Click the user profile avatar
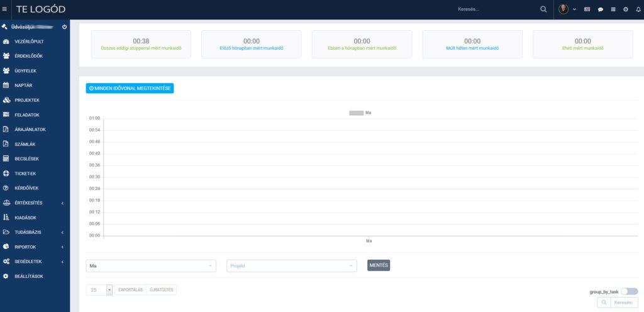This screenshot has width=644, height=312. (x=563, y=9)
